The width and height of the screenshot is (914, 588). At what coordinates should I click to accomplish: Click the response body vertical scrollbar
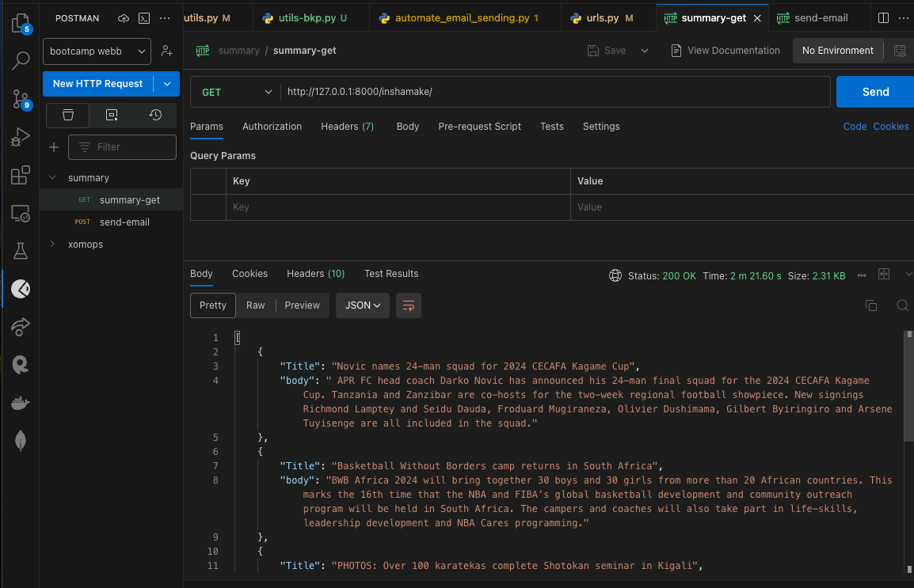908,388
